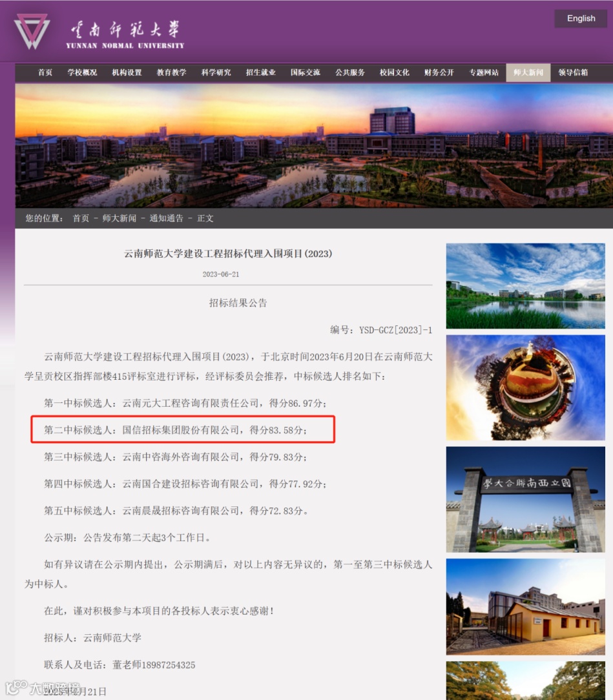This screenshot has width=613, height=700.
Task: Click the 正文 breadcrumb text
Action: click(205, 218)
